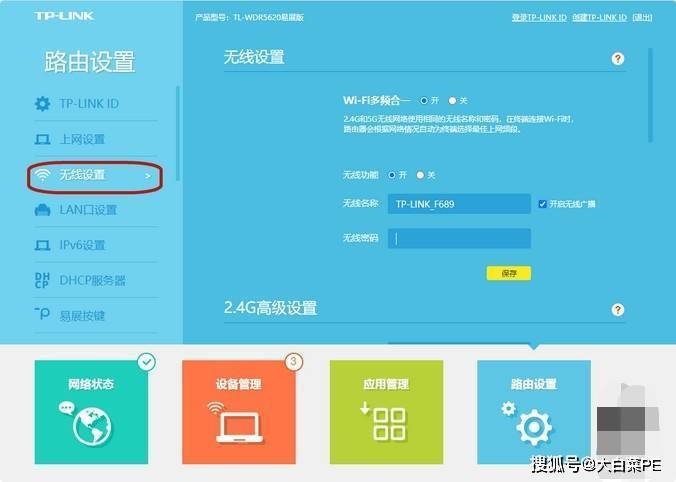Click 退出 logout link
This screenshot has height=482, width=676.
[x=642, y=17]
